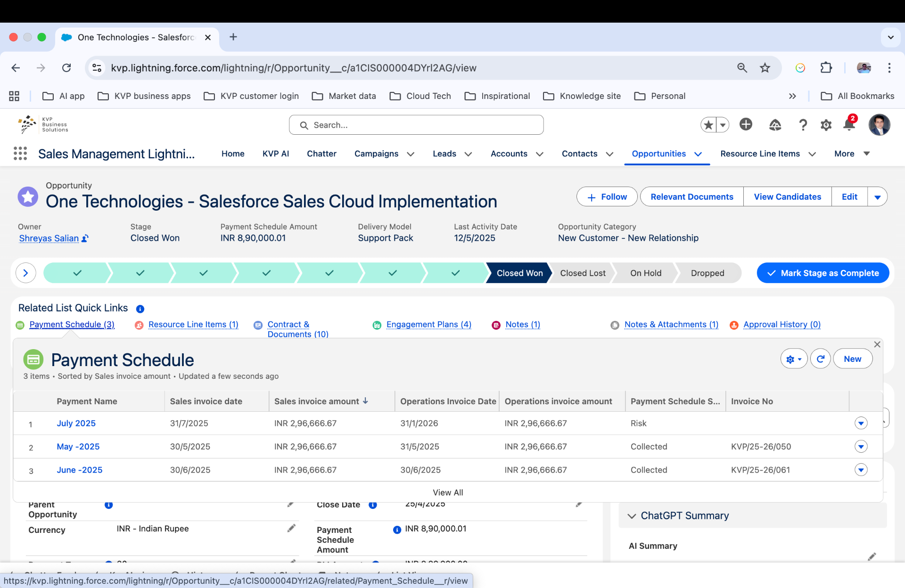Expand the Resource Line Items dropdown
Image resolution: width=905 pixels, height=588 pixels.
coord(812,154)
